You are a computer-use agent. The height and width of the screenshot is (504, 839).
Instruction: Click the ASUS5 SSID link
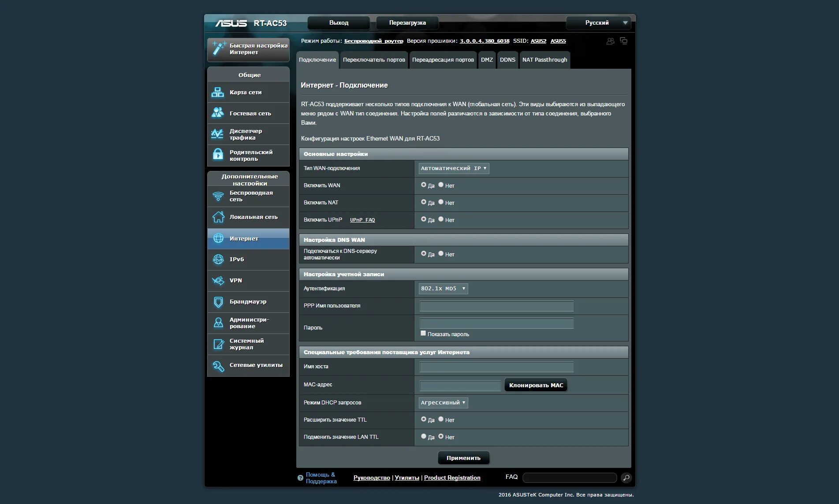click(558, 41)
